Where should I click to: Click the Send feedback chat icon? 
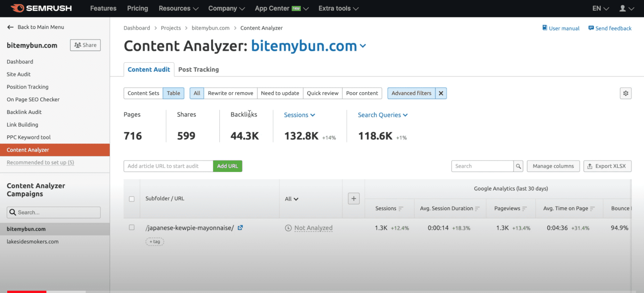tap(591, 28)
